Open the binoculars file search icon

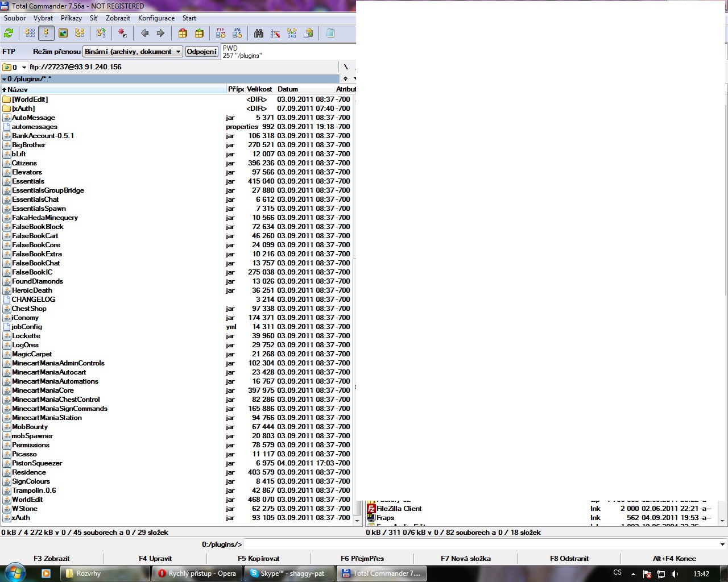click(x=259, y=34)
